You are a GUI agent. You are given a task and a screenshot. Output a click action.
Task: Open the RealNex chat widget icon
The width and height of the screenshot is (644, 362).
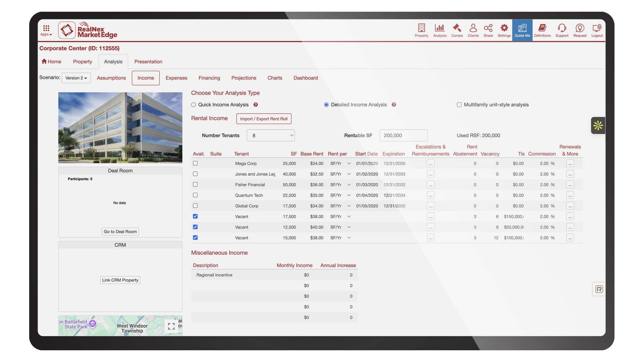599,289
